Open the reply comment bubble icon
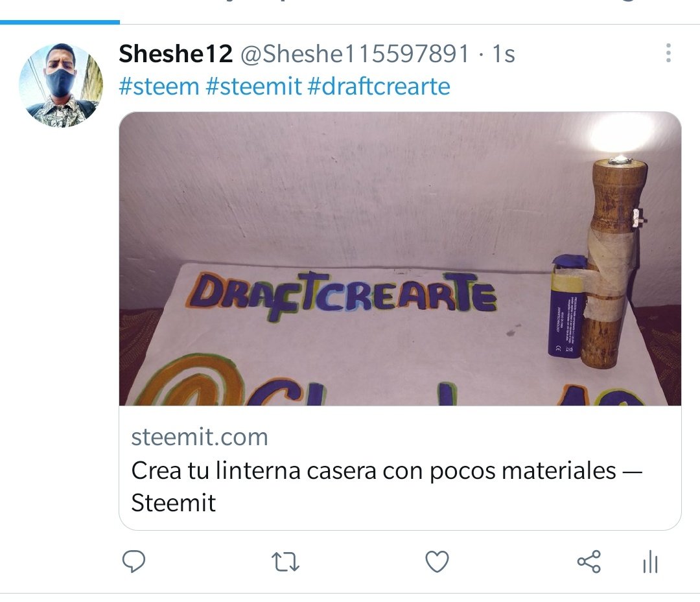 tap(134, 561)
